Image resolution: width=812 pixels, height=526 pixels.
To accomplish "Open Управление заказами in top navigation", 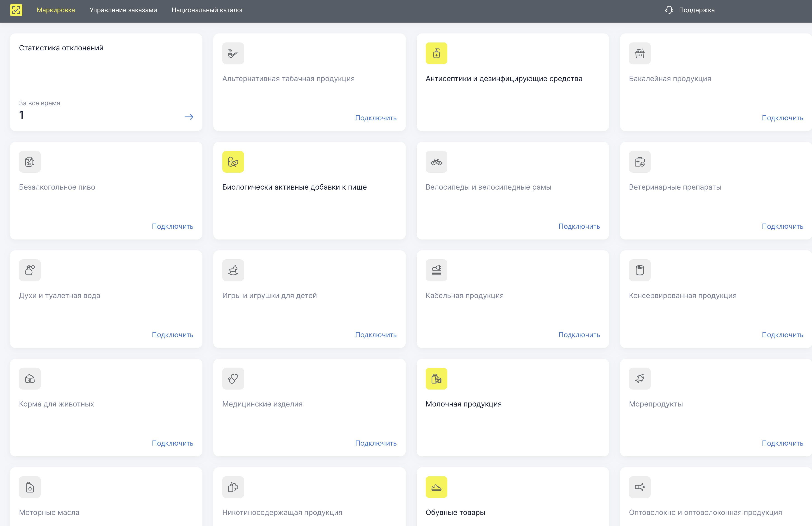I will point(123,10).
